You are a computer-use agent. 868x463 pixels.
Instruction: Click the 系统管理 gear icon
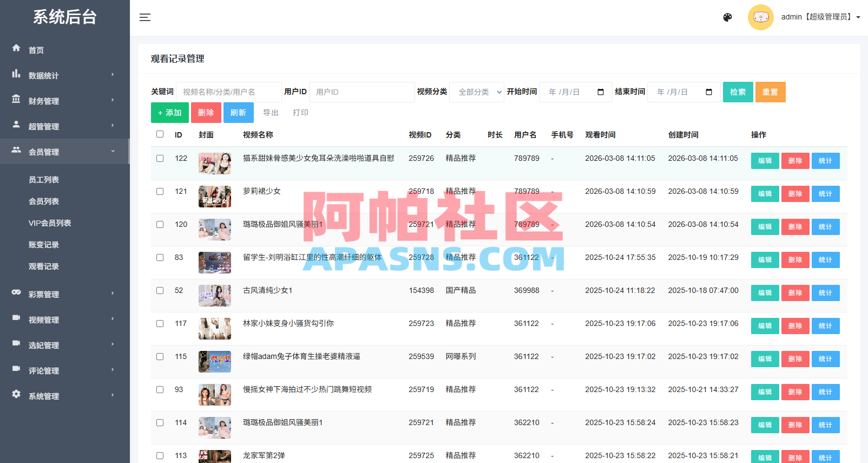[16, 394]
